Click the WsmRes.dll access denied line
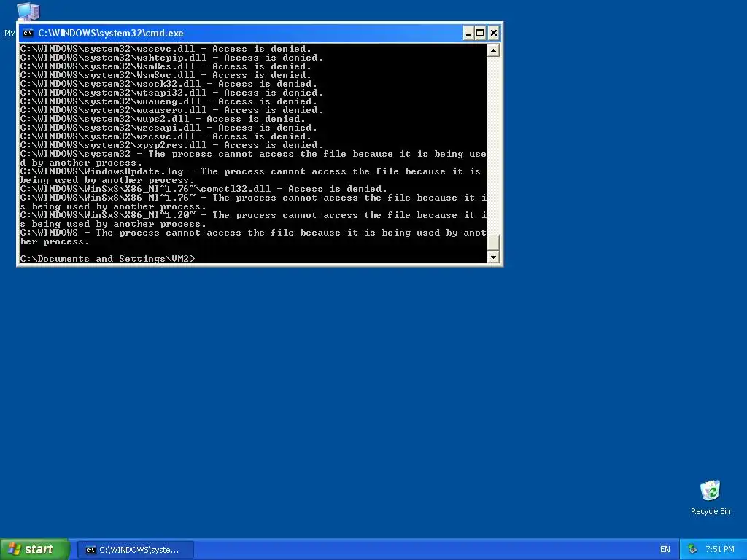The height and width of the screenshot is (560, 747). coord(166,66)
